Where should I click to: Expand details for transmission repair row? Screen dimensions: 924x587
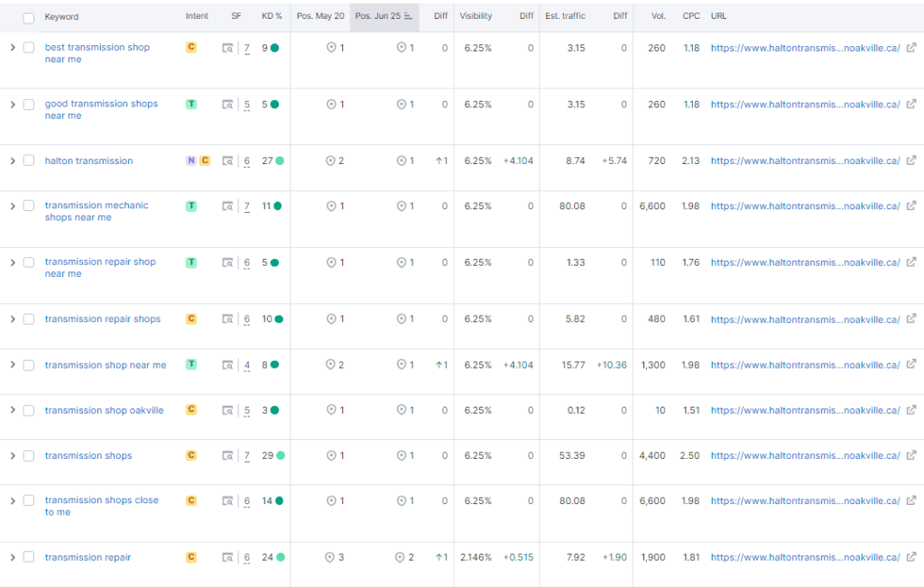13,557
